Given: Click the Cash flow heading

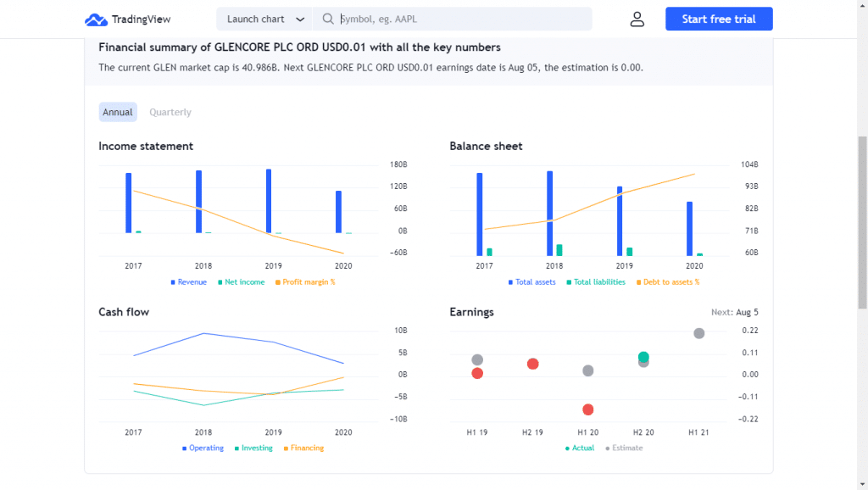Looking at the screenshot, I should click(124, 312).
